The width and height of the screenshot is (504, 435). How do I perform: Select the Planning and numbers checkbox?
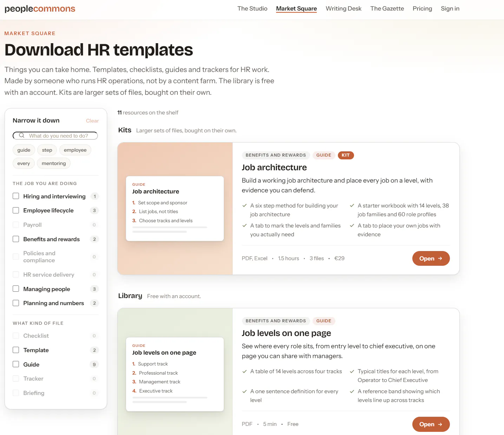pos(16,303)
